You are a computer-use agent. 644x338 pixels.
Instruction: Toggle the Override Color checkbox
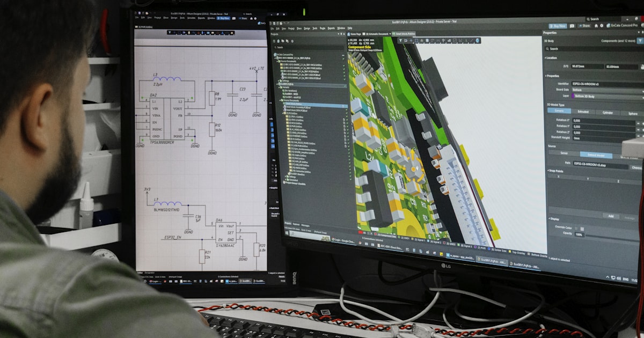pyautogui.click(x=576, y=229)
